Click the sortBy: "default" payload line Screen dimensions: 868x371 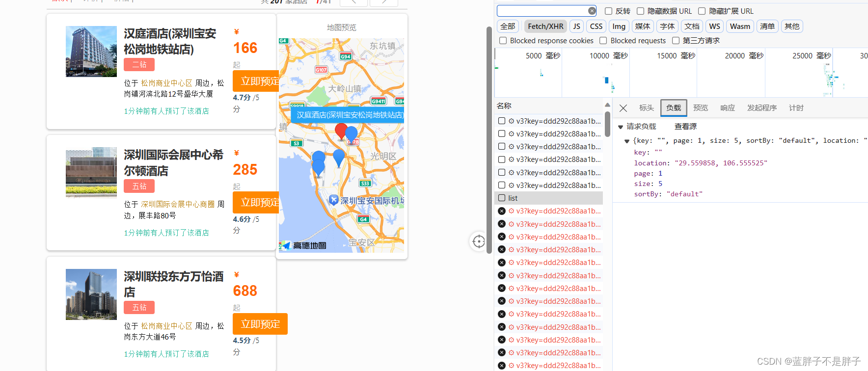point(668,194)
